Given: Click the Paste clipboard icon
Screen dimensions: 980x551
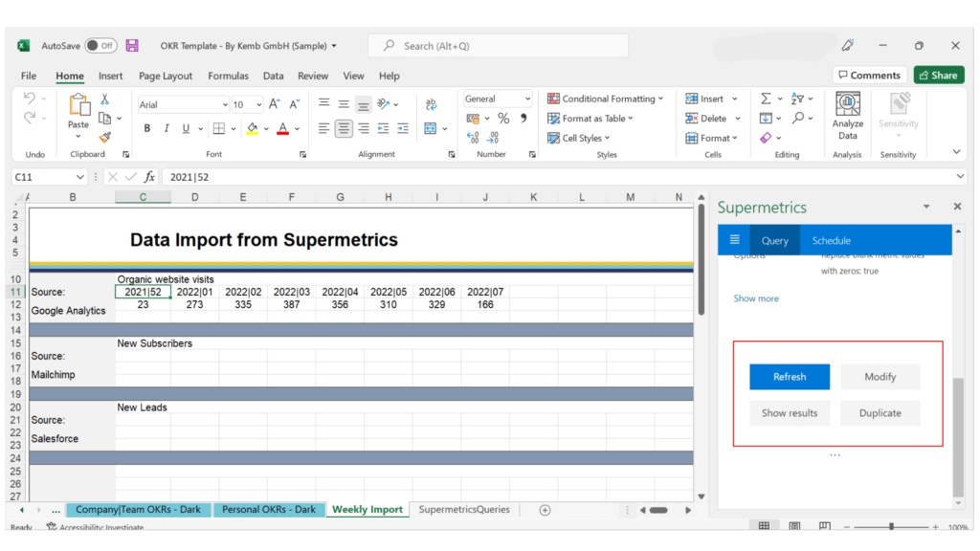Looking at the screenshot, I should tap(78, 104).
